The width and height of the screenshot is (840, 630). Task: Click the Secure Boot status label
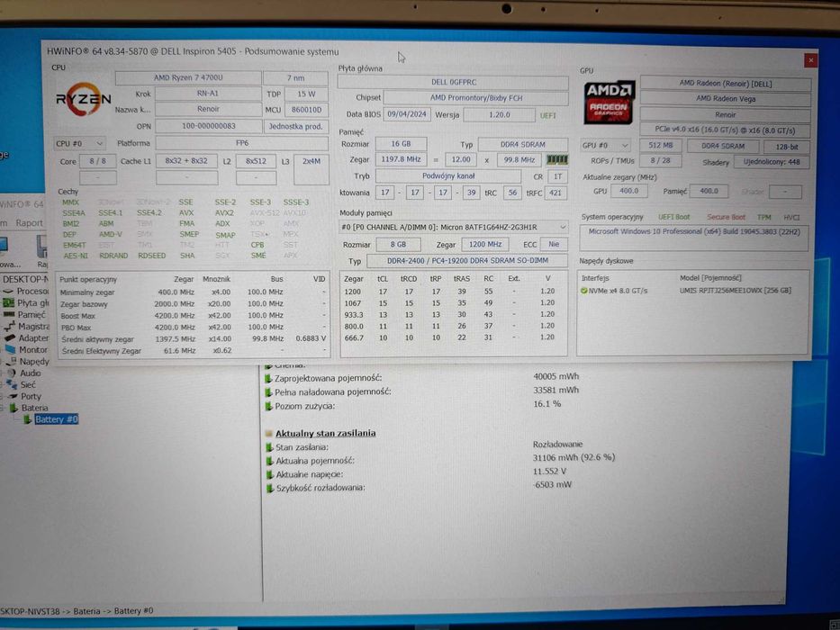tap(726, 217)
